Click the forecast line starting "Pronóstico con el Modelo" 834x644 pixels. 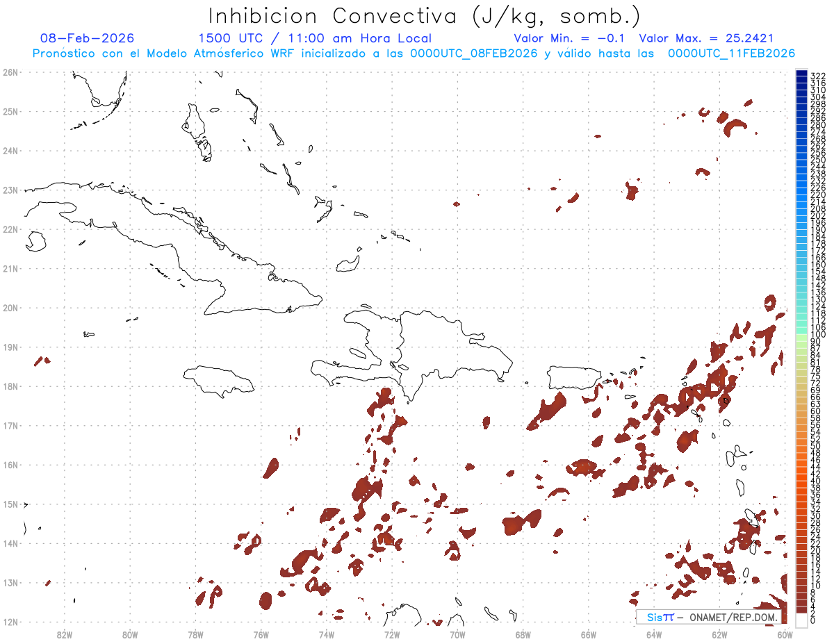pyautogui.click(x=414, y=53)
